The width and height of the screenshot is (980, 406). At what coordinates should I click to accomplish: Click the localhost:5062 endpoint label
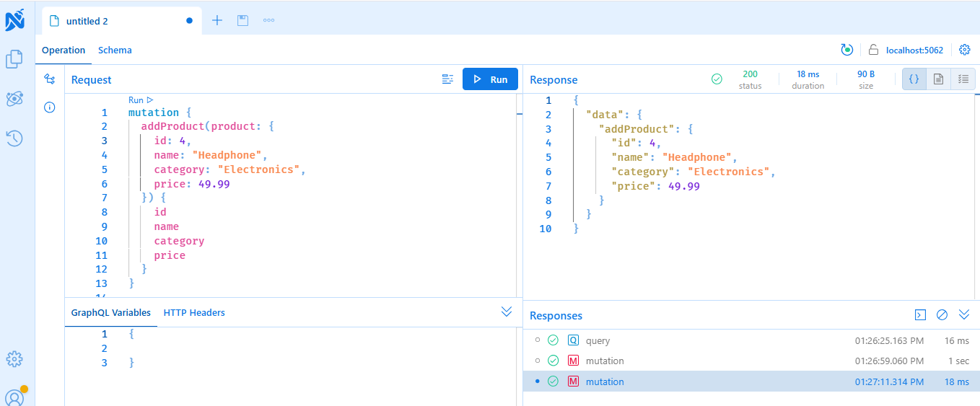click(914, 50)
